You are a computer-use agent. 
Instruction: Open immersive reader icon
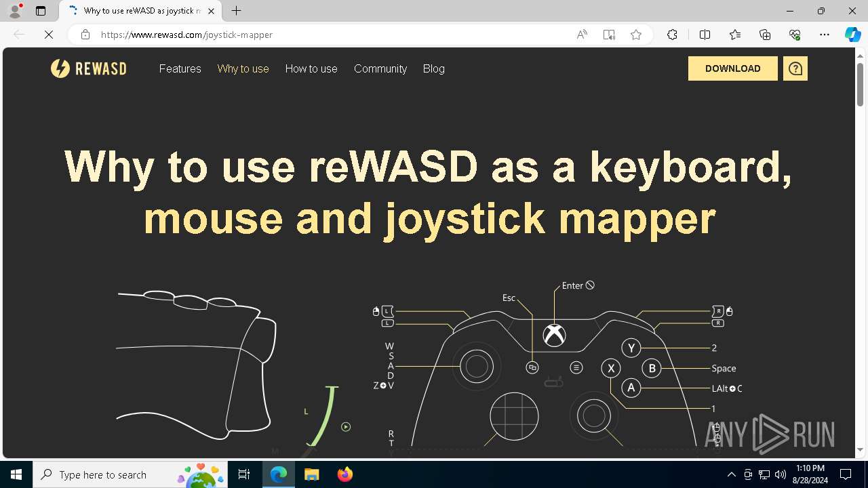click(609, 35)
